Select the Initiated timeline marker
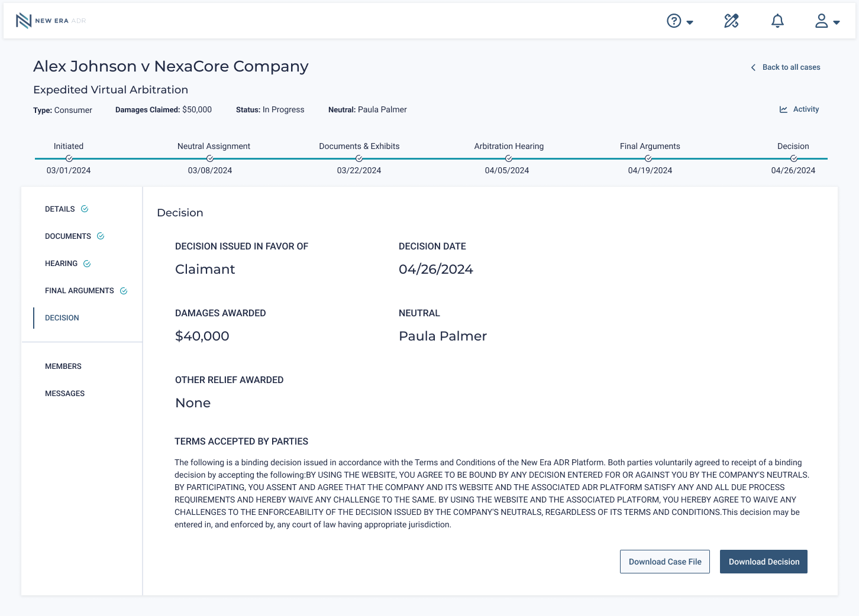Image resolution: width=859 pixels, height=616 pixels. point(69,158)
